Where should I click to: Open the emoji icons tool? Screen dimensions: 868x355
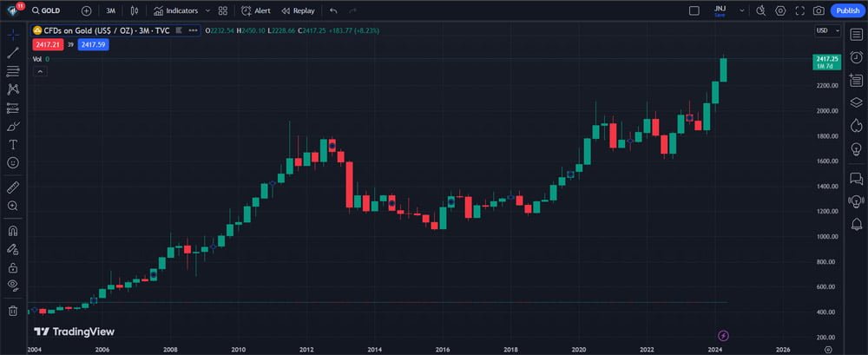[13, 163]
